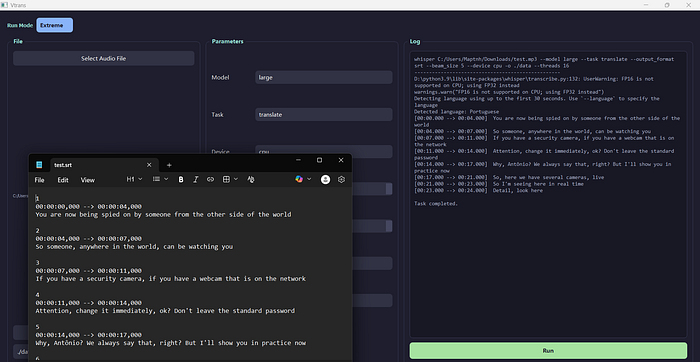Click 'Detected language: Portuguese' in the Log
Screen dimensions: 700x362
click(456, 112)
